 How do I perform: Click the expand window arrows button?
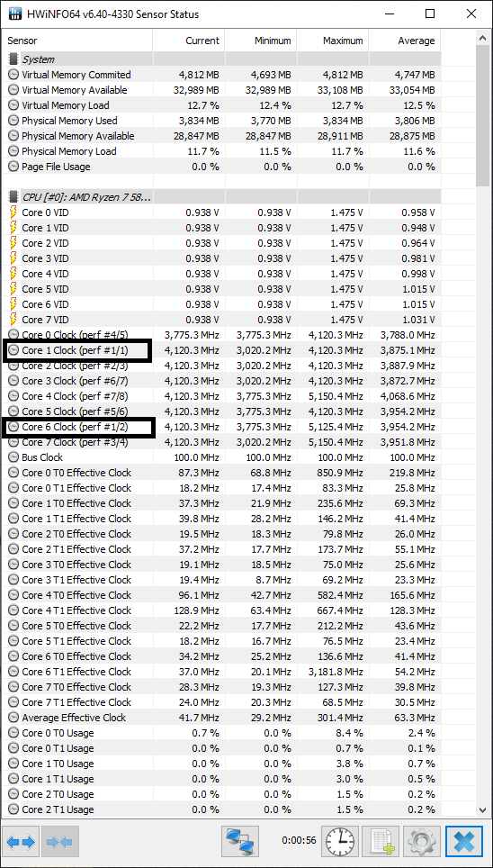pyautogui.click(x=21, y=842)
